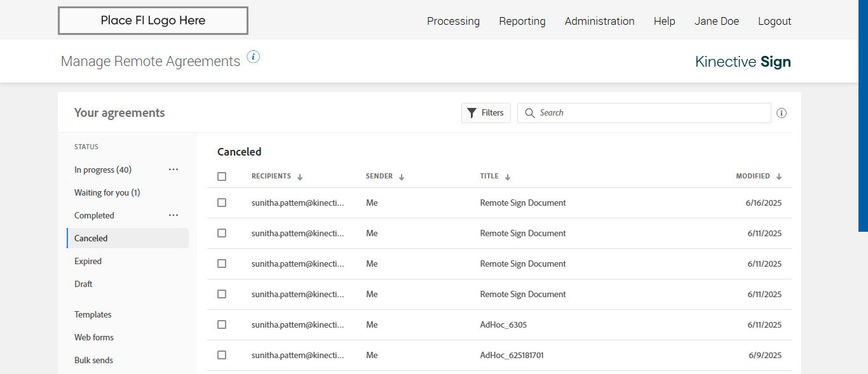Open the Reporting menu
The height and width of the screenshot is (374, 868).
[522, 21]
